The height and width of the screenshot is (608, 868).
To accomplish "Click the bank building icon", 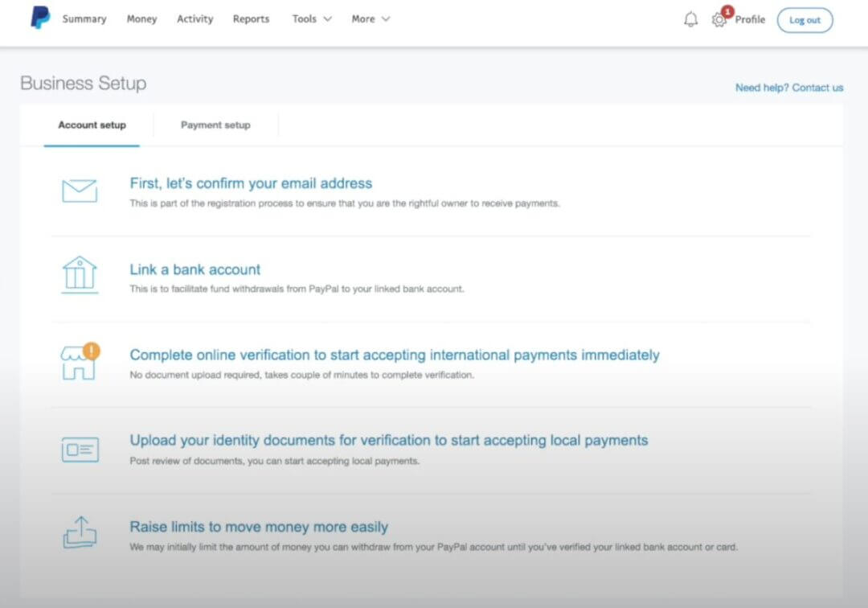I will (80, 275).
